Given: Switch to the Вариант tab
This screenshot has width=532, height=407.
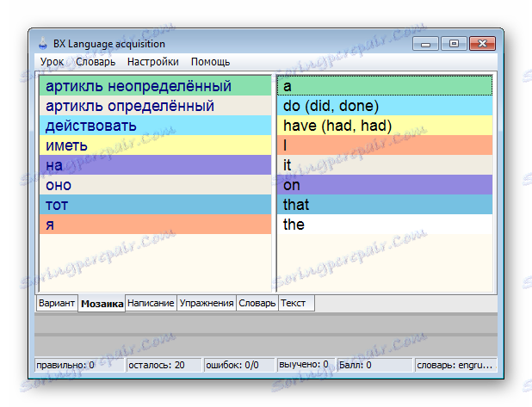Looking at the screenshot, I should 57,303.
